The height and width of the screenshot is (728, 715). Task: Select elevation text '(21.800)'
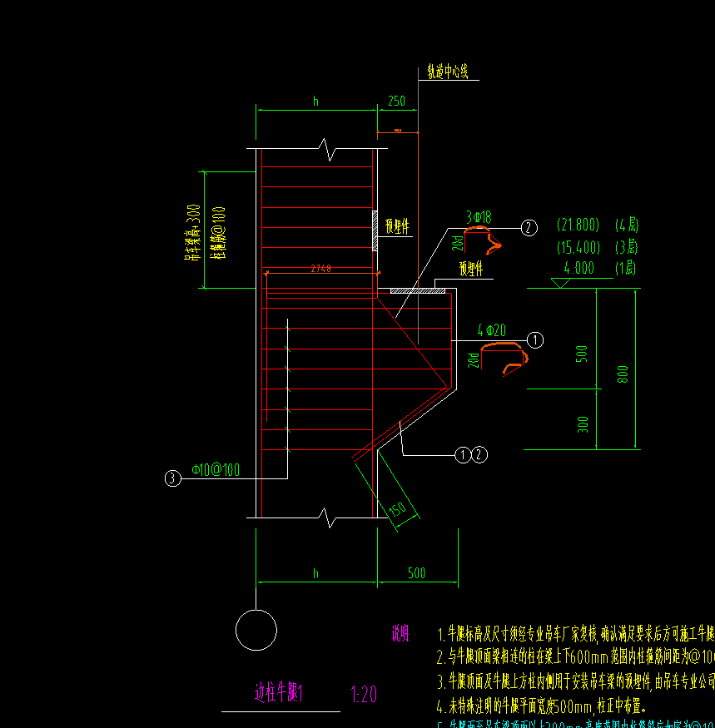(x=578, y=225)
